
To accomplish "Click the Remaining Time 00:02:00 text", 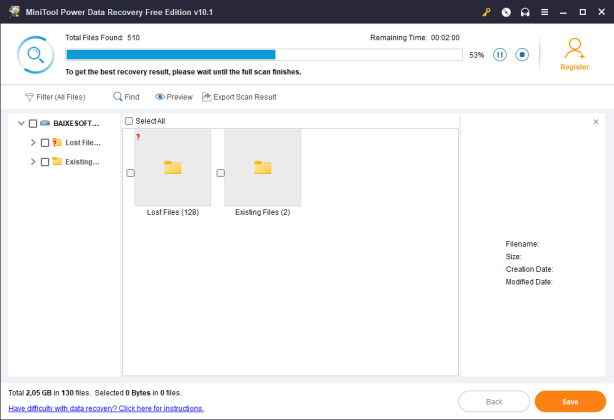I will 415,38.
